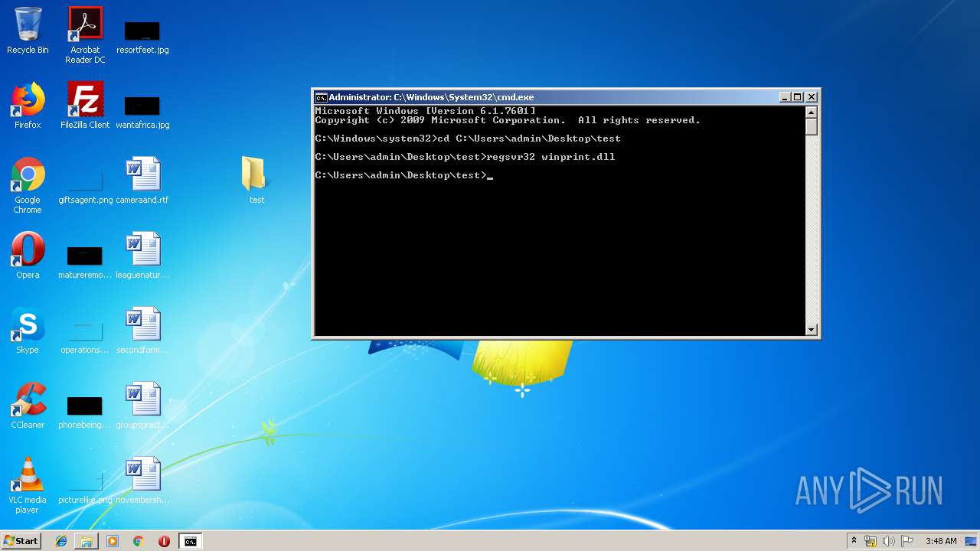Select the novembersh... Word document
The width and height of the screenshot is (980, 551).
(x=142, y=481)
